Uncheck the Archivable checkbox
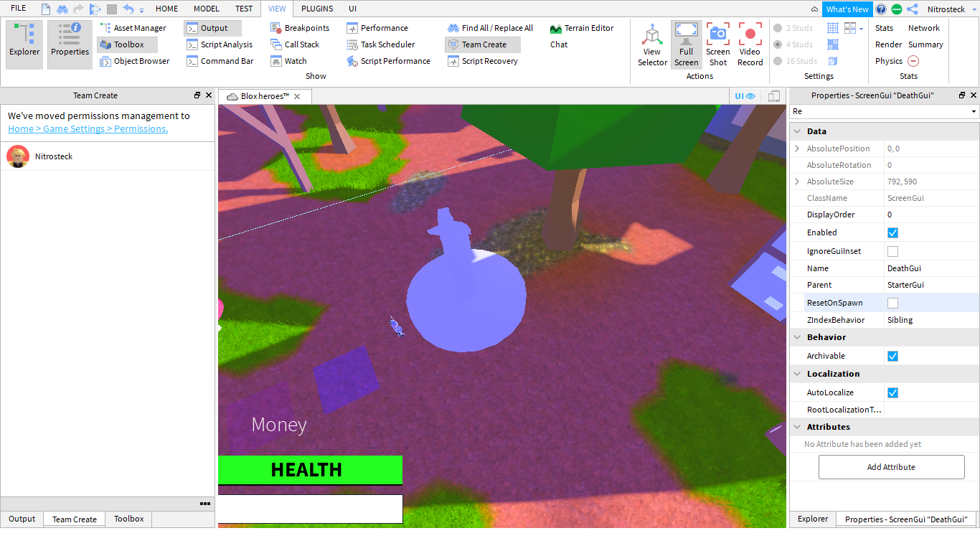This screenshot has width=980, height=551. tap(892, 356)
